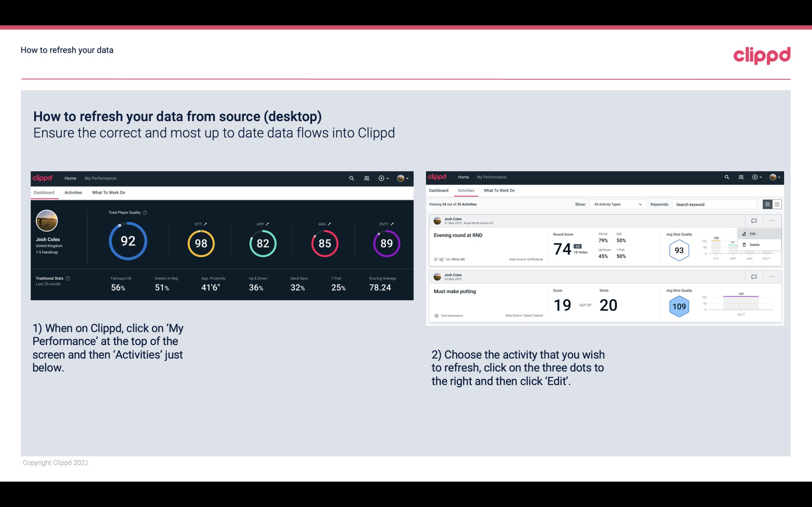Select the What To Work On tab
The image size is (812, 507).
click(x=108, y=192)
